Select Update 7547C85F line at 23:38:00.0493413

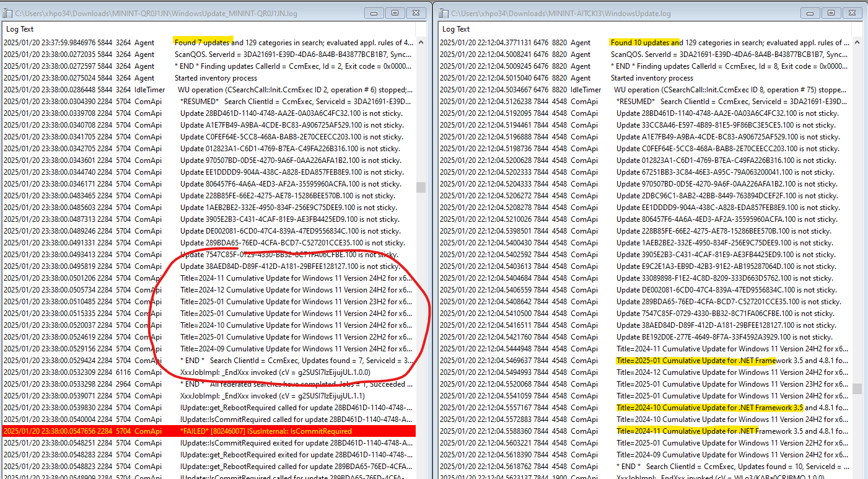coord(209,255)
